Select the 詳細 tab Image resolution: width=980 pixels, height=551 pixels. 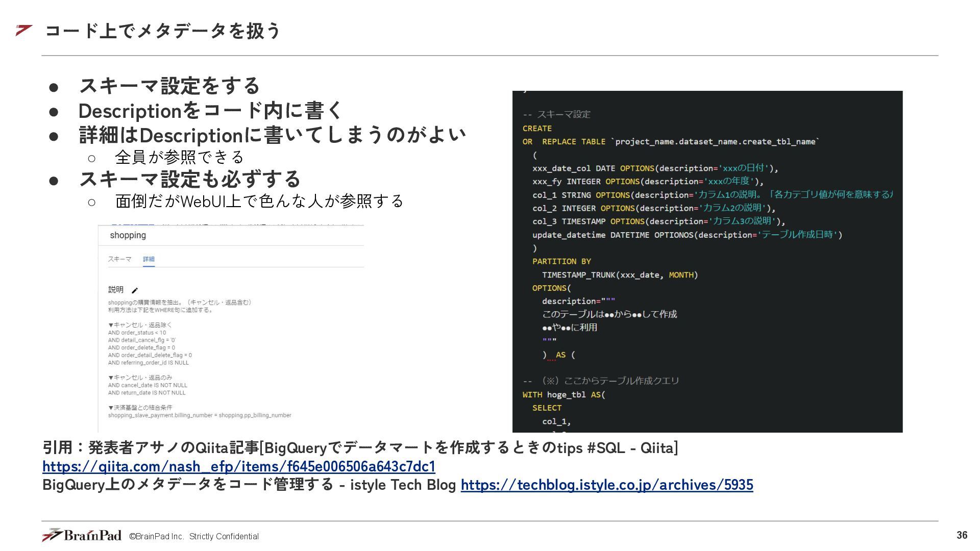click(149, 259)
